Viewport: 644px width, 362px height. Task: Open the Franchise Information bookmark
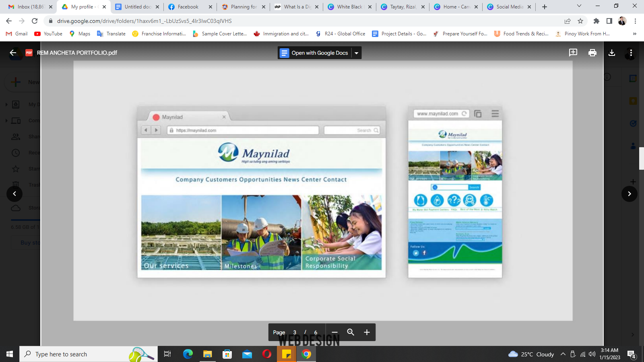coord(159,34)
